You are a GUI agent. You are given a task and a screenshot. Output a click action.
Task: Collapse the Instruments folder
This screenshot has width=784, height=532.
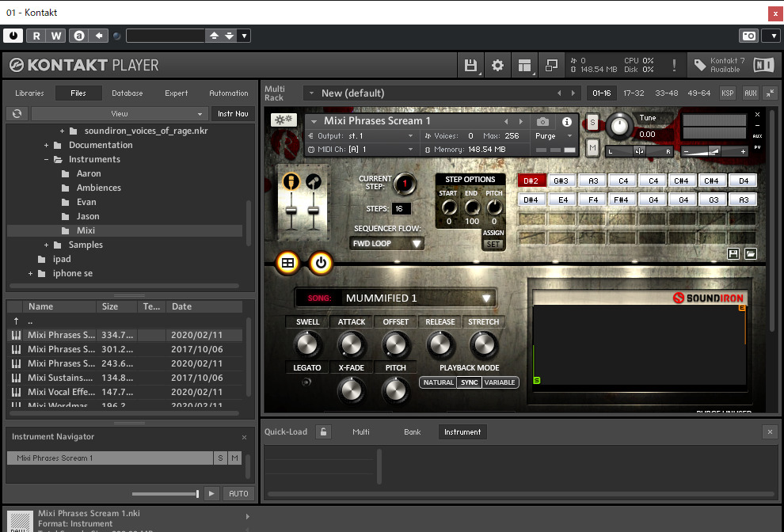click(x=46, y=159)
